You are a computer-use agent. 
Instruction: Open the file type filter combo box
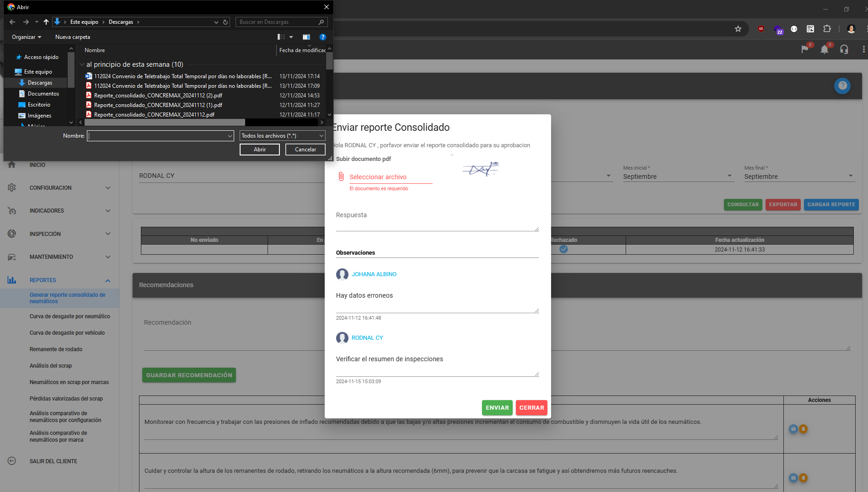click(x=283, y=136)
